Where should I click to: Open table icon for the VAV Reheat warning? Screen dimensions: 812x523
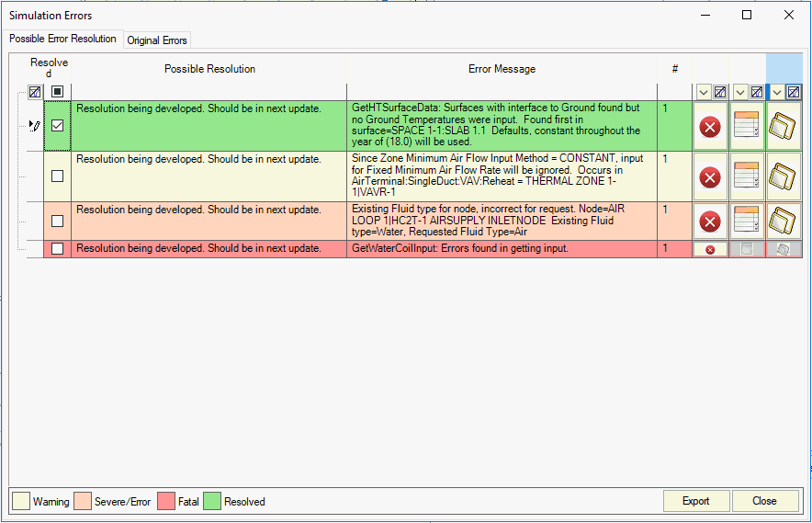[747, 176]
